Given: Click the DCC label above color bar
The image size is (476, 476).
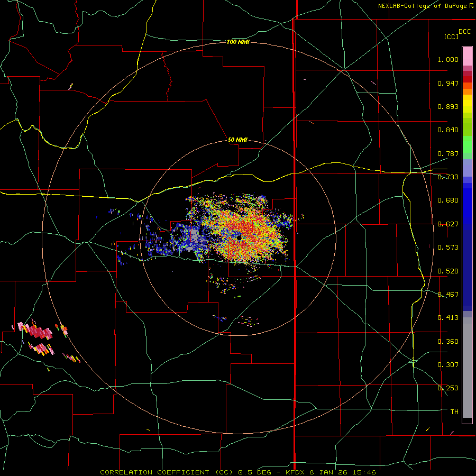Looking at the screenshot, I should pos(464,32).
